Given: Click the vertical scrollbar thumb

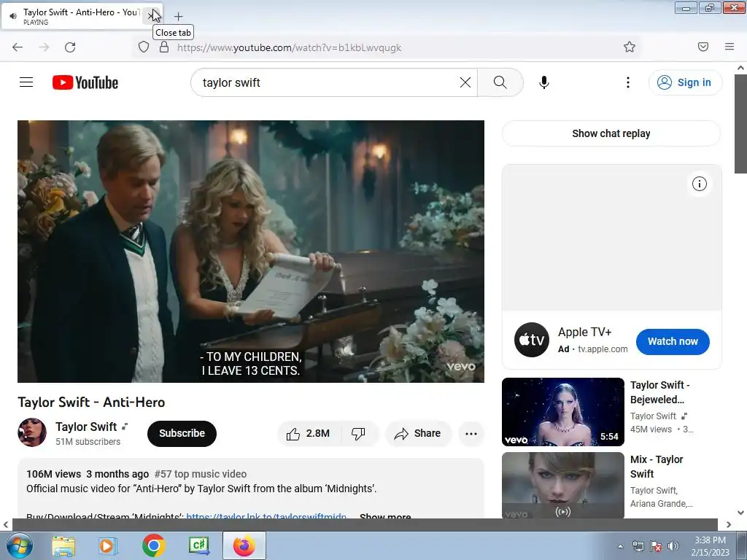Looking at the screenshot, I should click(x=740, y=124).
